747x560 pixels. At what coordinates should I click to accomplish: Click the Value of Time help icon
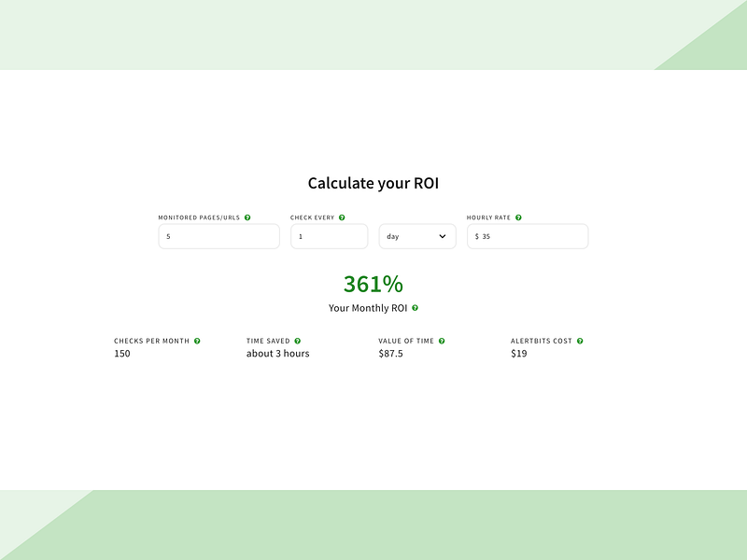(442, 341)
